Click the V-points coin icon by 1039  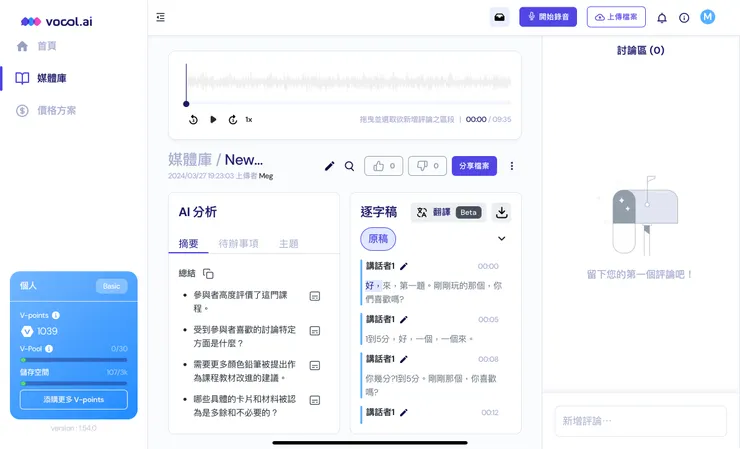[x=27, y=331]
